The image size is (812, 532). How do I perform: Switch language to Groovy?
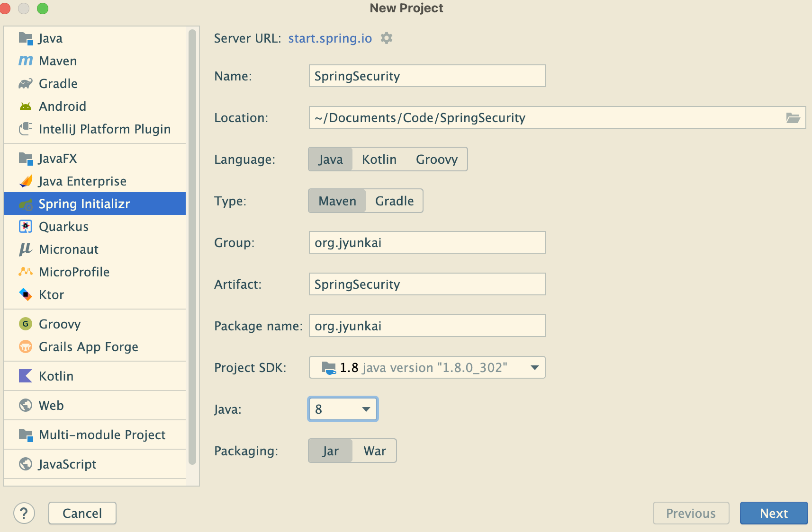point(437,160)
